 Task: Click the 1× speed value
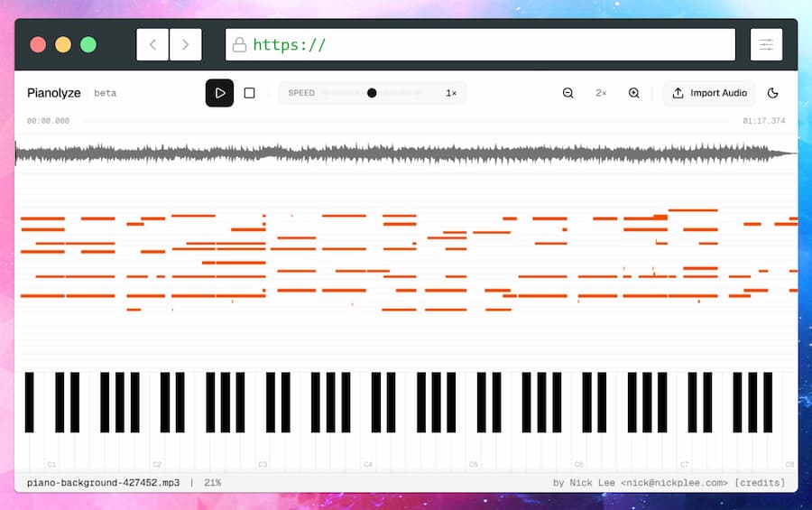451,93
